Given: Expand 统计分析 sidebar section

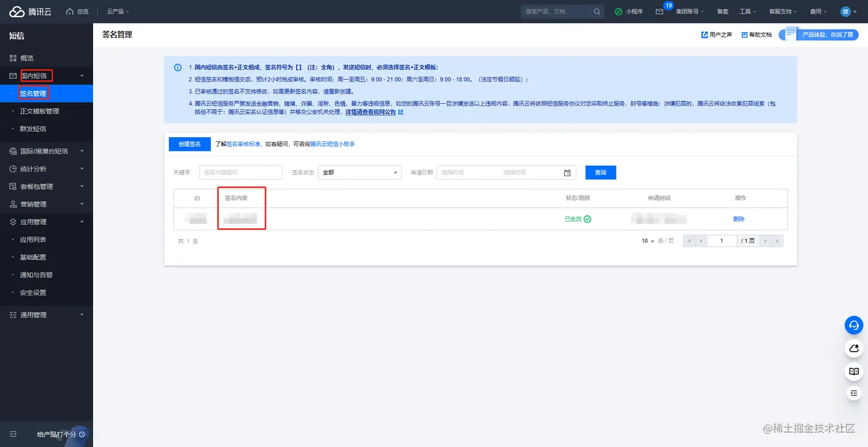Looking at the screenshot, I should tap(46, 169).
